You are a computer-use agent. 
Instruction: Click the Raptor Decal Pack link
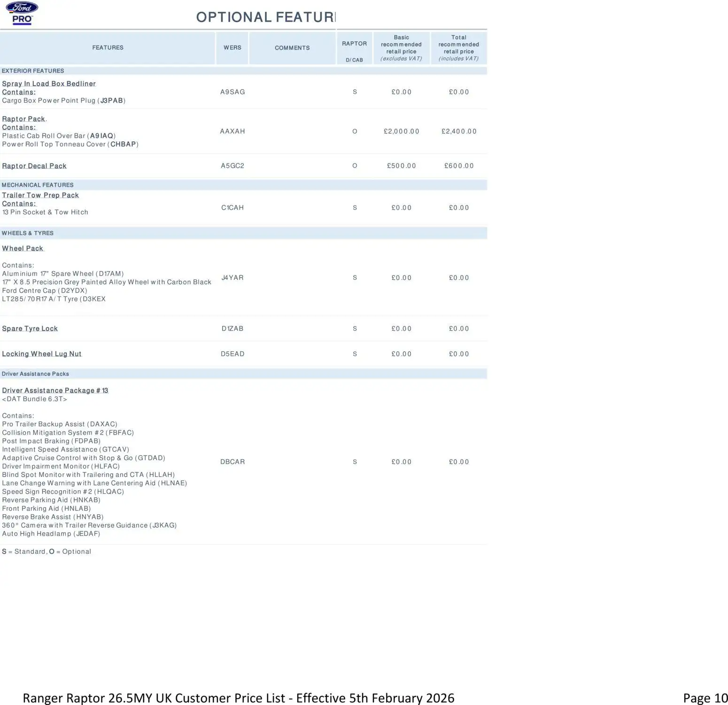34,166
